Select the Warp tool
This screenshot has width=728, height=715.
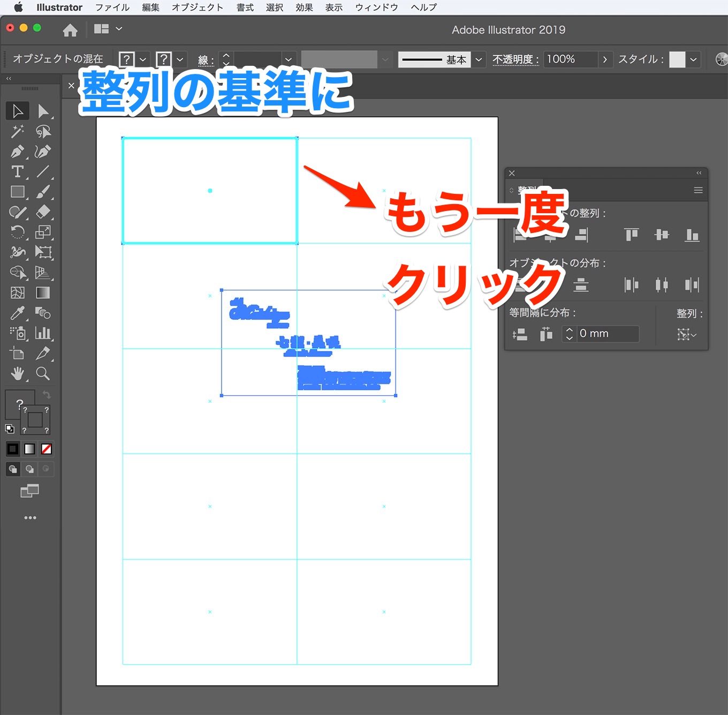[18, 252]
